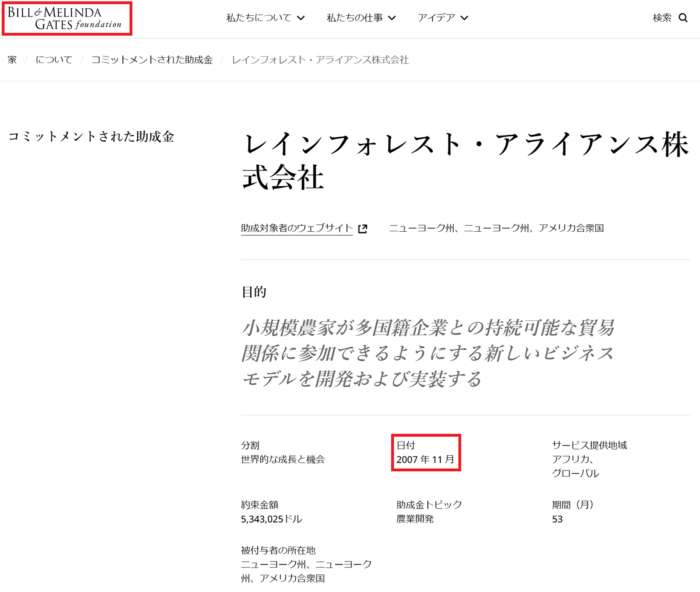This screenshot has height=592, width=700.
Task: Click the duration value 53
Action: (557, 519)
